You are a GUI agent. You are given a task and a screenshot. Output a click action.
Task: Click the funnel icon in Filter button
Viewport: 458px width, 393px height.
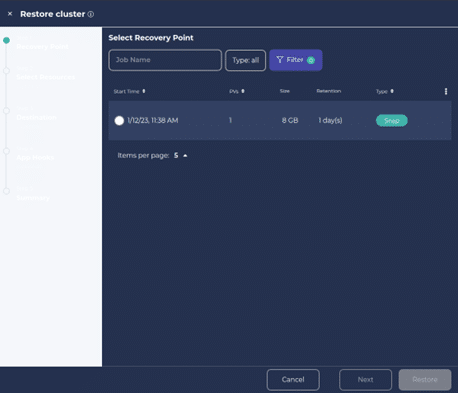280,60
